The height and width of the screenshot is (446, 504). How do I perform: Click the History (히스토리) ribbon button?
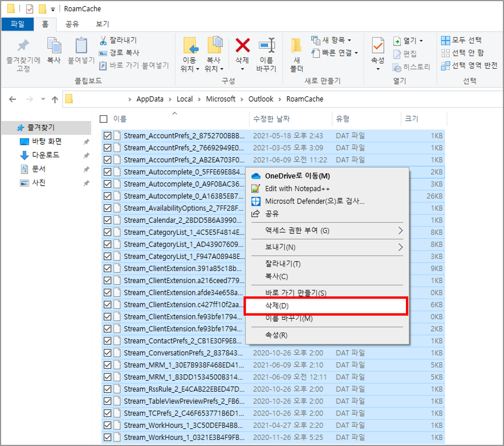412,67
